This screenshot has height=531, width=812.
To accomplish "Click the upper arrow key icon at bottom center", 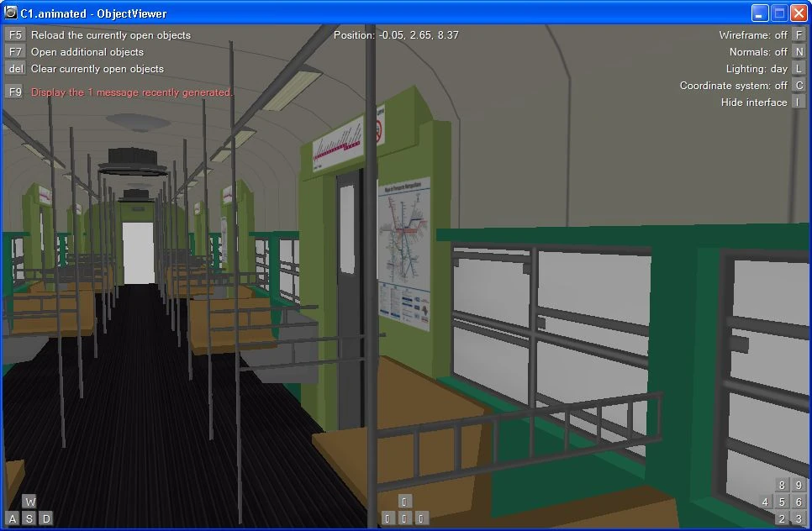I will coord(404,501).
